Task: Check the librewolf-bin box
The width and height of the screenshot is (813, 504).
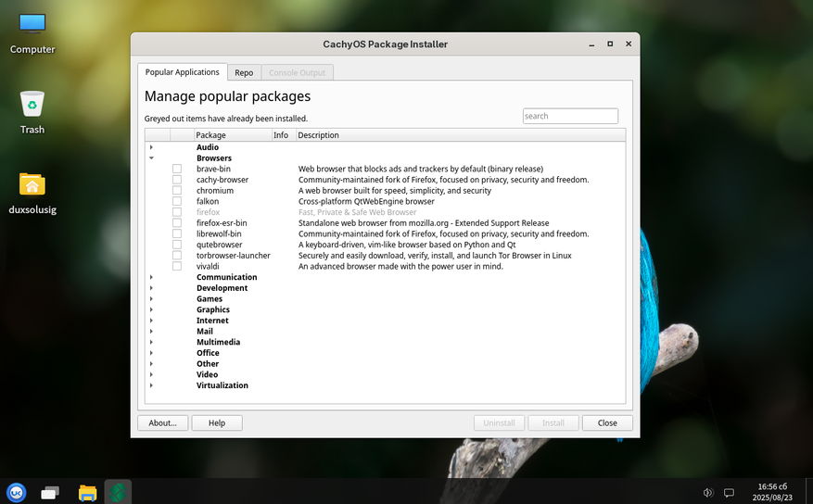Action: [177, 234]
